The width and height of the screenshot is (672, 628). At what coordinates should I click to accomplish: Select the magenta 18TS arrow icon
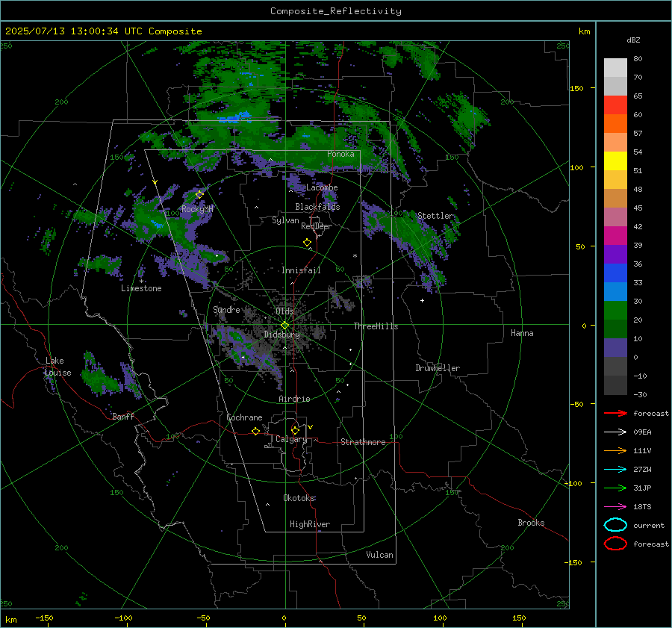coord(615,507)
